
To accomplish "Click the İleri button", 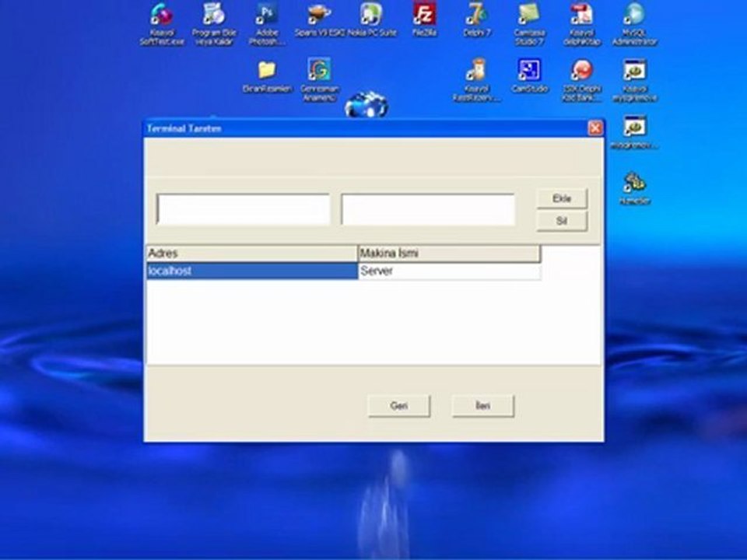I will (x=482, y=406).
